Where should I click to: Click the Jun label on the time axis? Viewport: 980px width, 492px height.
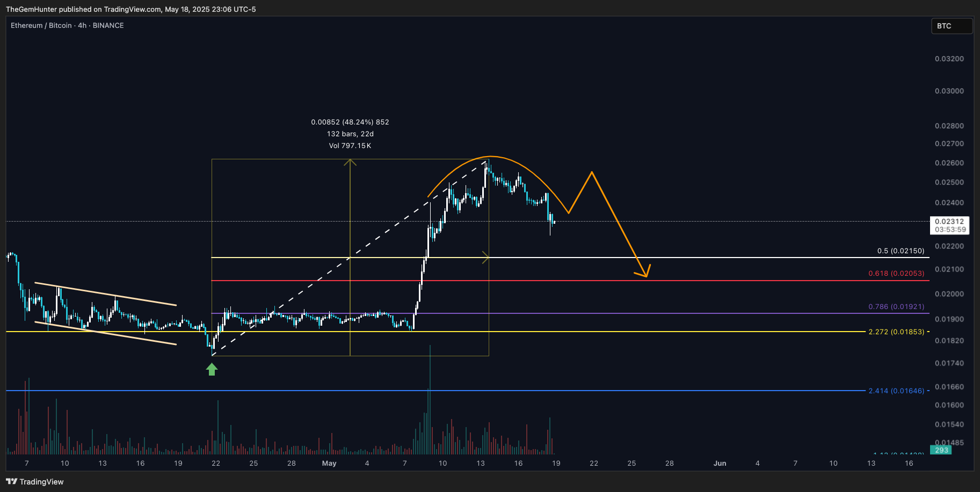click(720, 463)
